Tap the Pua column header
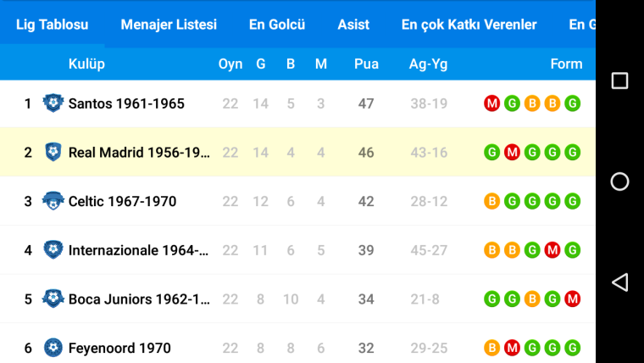644x363 pixels. (366, 64)
